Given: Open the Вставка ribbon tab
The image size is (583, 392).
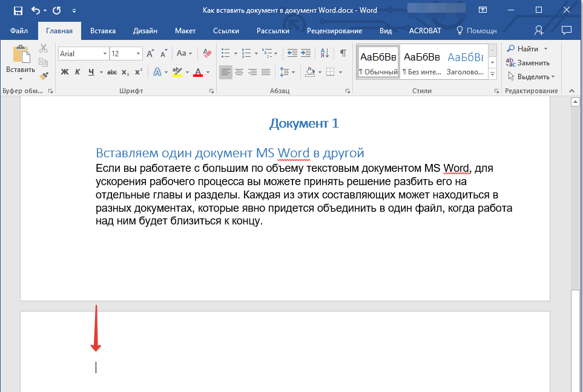Looking at the screenshot, I should click(x=103, y=30).
